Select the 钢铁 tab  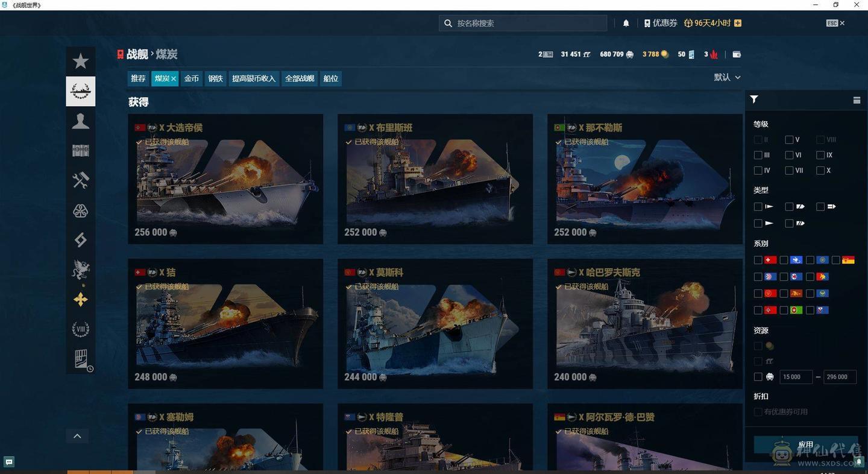tap(215, 78)
